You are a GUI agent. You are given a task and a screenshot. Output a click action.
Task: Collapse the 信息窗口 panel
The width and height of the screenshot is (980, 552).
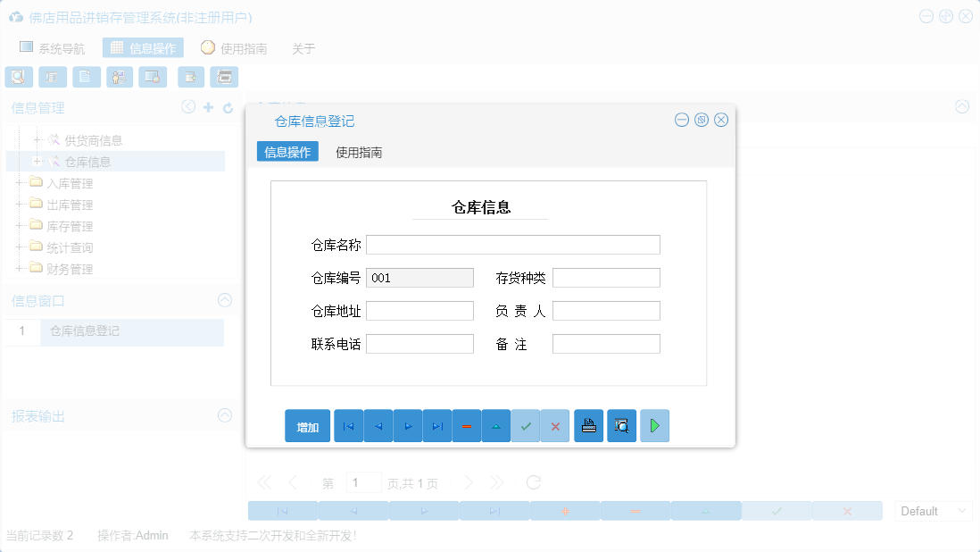pos(224,300)
